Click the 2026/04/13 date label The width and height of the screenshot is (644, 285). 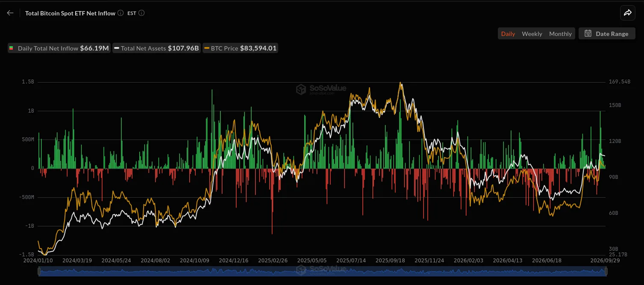[508, 260]
